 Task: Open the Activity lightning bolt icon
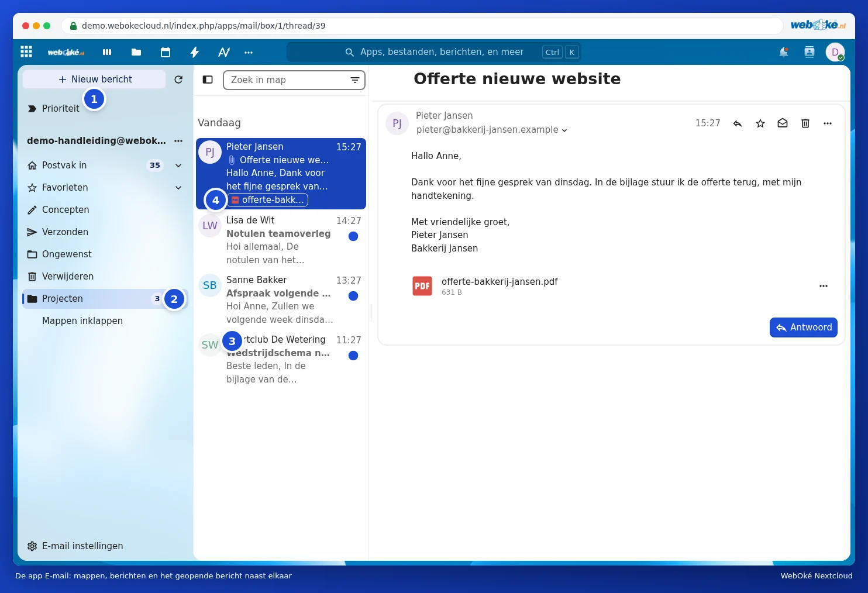[x=195, y=52]
